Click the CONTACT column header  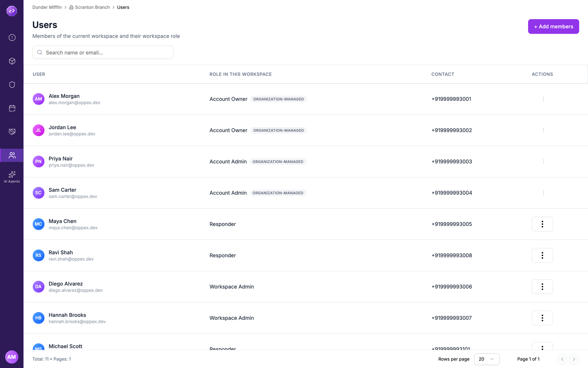pos(443,74)
